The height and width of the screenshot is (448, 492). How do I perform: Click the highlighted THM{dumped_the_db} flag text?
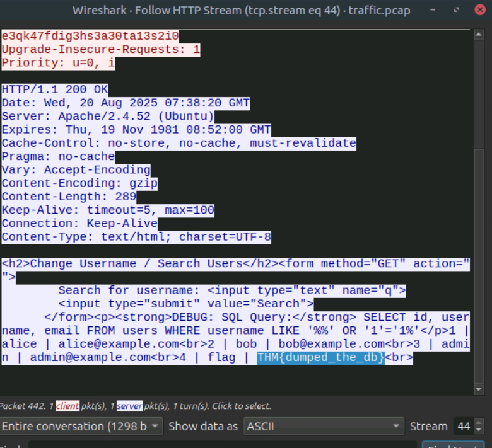click(320, 358)
